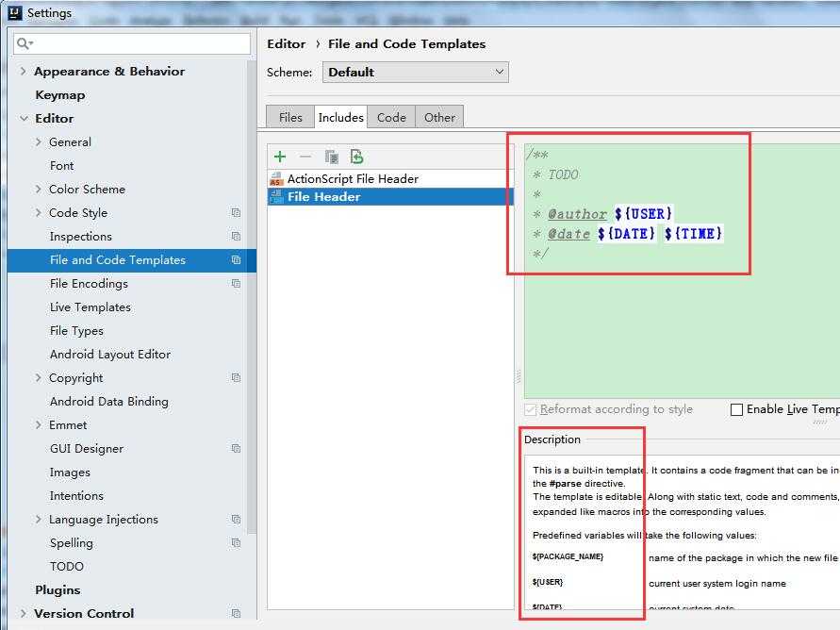This screenshot has height=630, width=840.
Task: Expand the Language Injections node
Action: pos(38,519)
